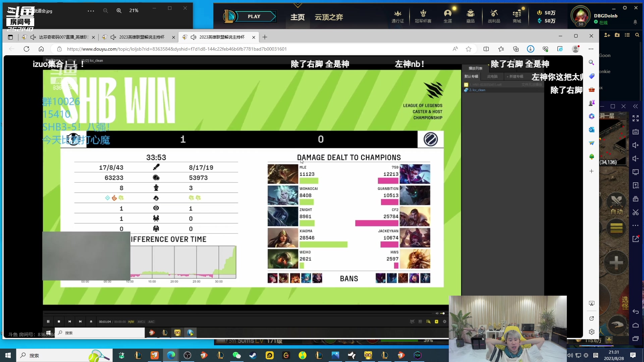Open the 生涯 profile icon in League client
The height and width of the screenshot is (362, 644).
tap(448, 16)
